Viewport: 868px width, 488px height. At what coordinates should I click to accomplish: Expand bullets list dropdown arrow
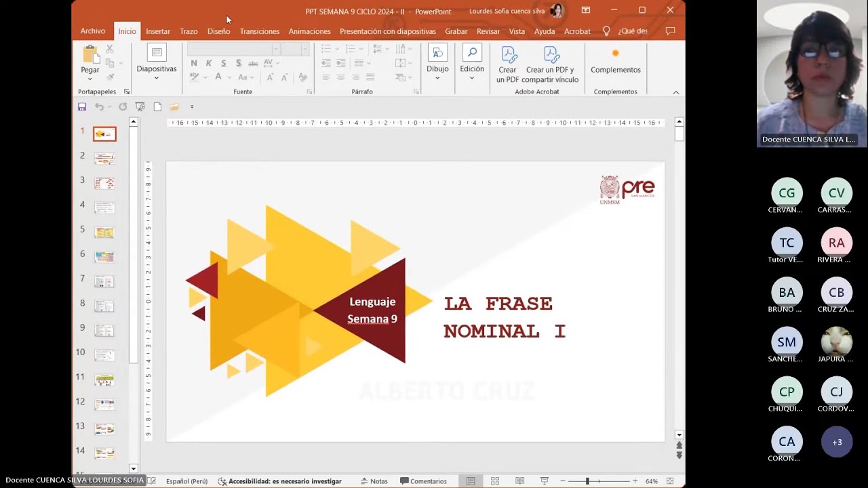pyautogui.click(x=337, y=49)
